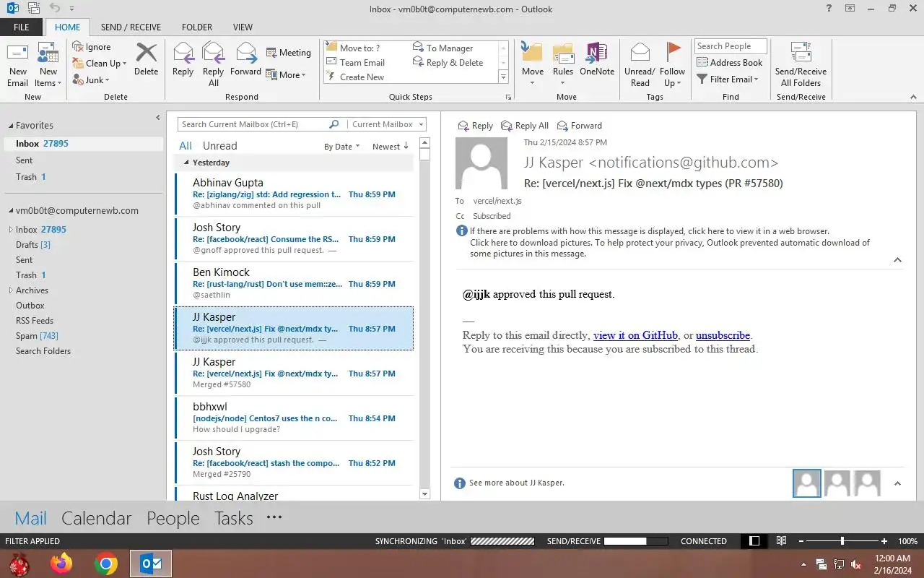Click the large Reply button in ribbon
924x578 pixels.
[183, 59]
